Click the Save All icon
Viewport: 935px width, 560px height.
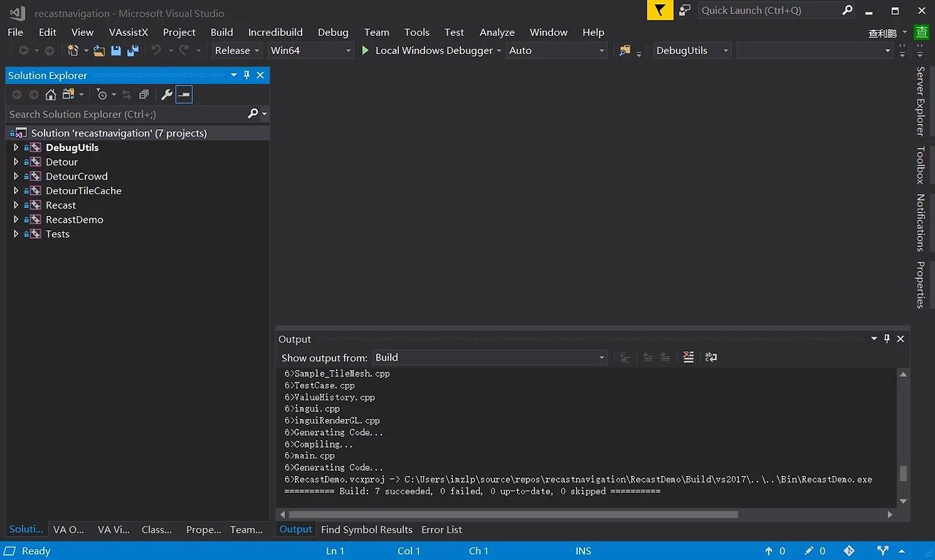coord(133,50)
